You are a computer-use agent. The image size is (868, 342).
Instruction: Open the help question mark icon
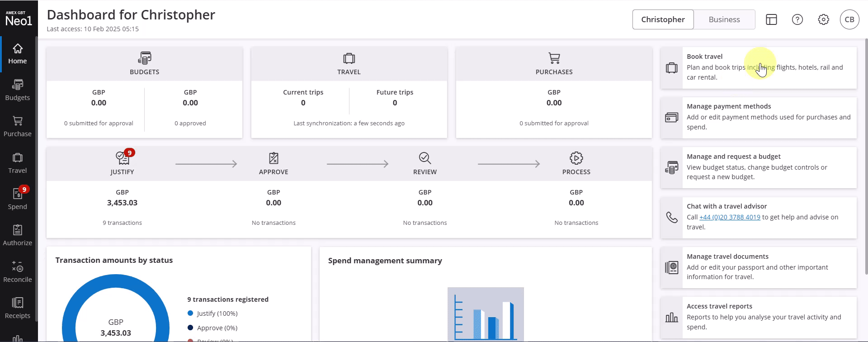pyautogui.click(x=797, y=19)
